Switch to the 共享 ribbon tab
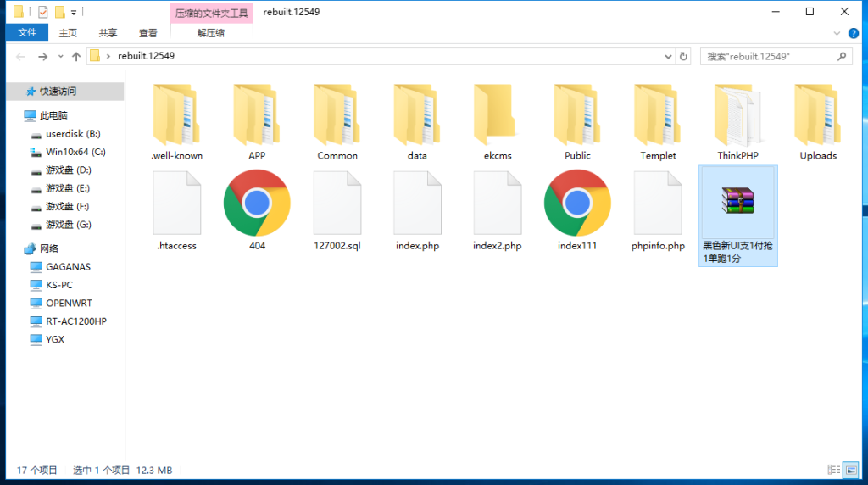 pos(108,33)
